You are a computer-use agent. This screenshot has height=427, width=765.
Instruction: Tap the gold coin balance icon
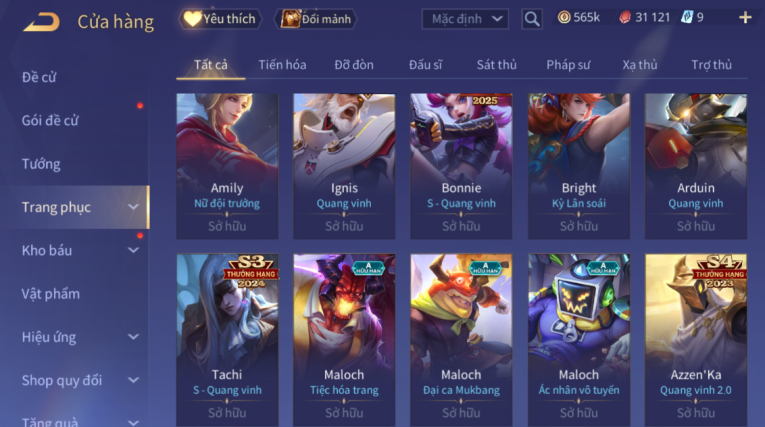[564, 18]
